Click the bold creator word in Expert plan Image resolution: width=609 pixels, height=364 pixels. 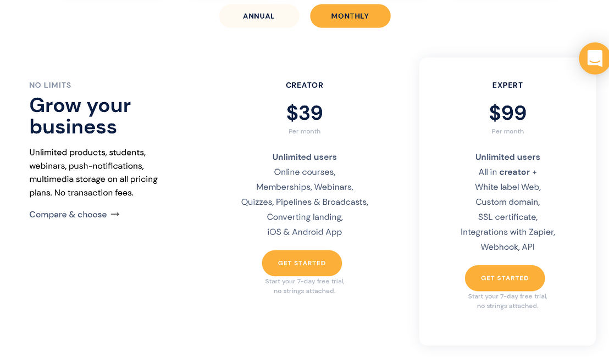pyautogui.click(x=514, y=172)
